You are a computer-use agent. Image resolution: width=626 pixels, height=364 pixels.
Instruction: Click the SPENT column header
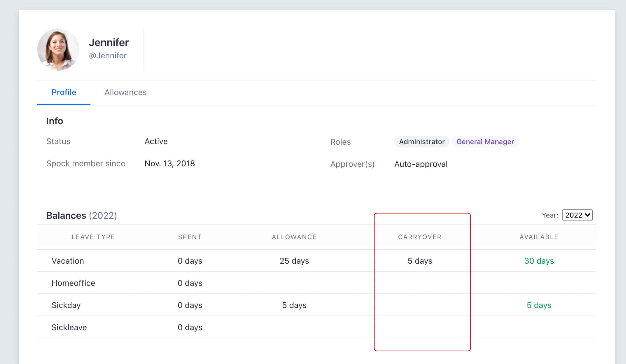[190, 237]
